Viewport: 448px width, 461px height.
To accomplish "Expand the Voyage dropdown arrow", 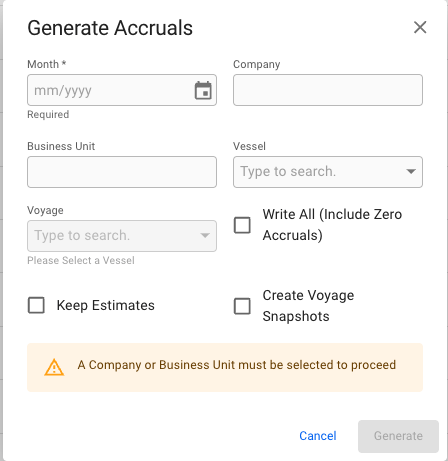I will tap(205, 235).
